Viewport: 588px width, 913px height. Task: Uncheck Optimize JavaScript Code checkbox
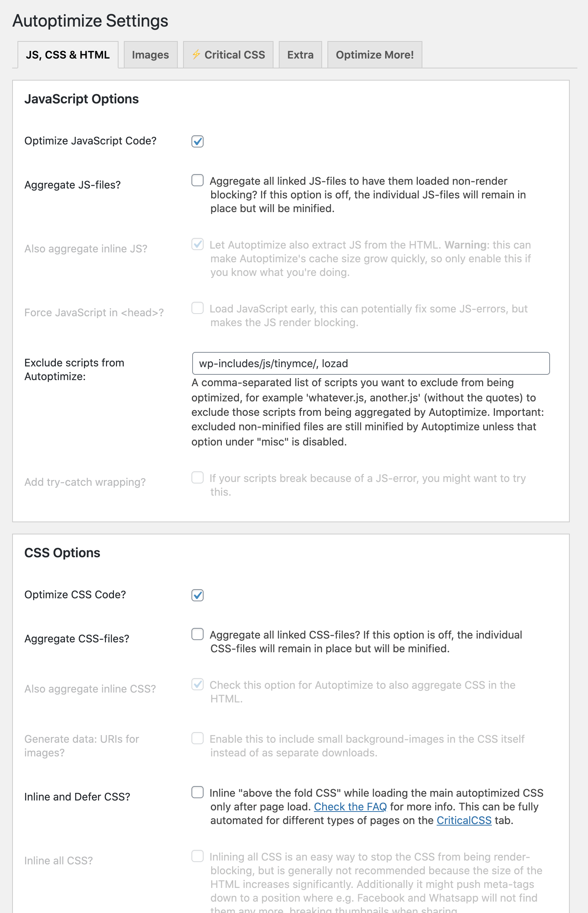click(x=198, y=141)
